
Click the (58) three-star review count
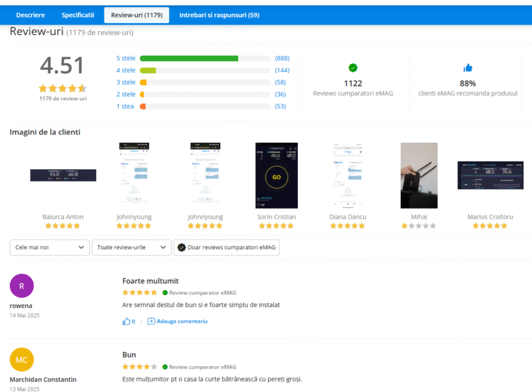point(280,82)
